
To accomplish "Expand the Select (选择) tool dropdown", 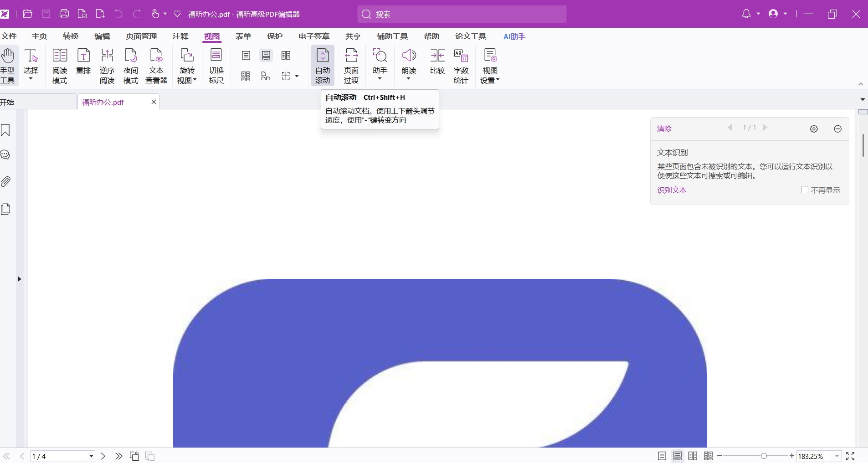I will coord(31,79).
